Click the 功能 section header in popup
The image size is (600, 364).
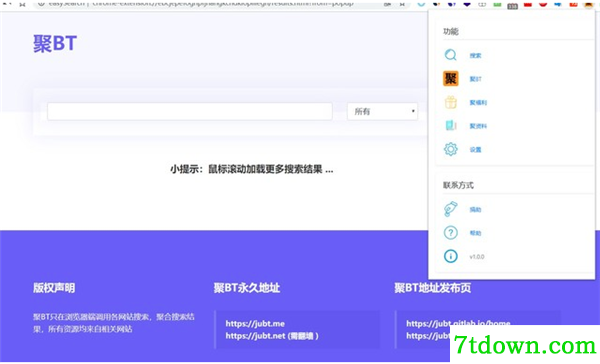click(450, 31)
